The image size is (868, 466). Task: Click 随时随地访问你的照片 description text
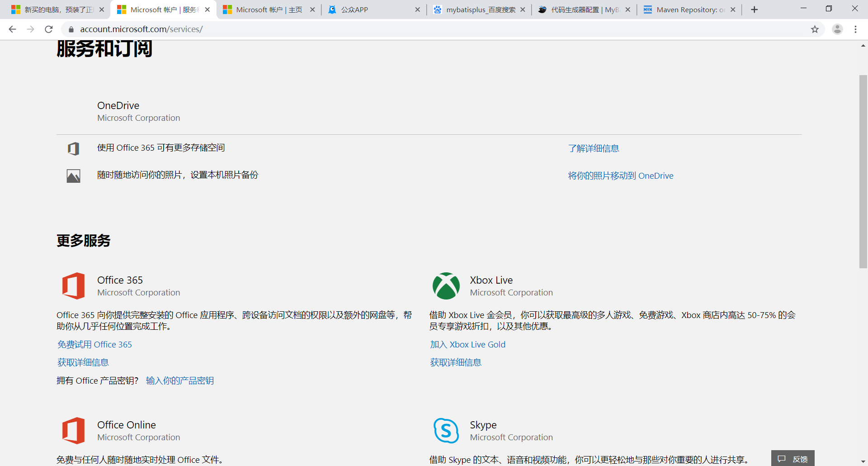(178, 175)
